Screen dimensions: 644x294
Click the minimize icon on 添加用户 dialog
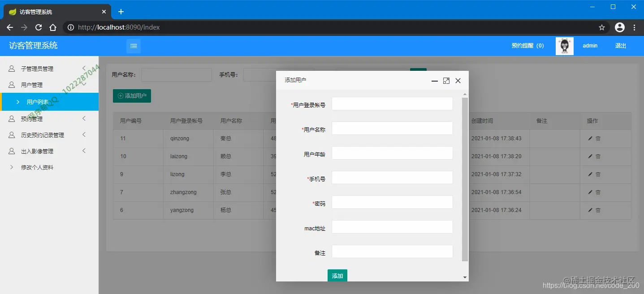coord(434,81)
